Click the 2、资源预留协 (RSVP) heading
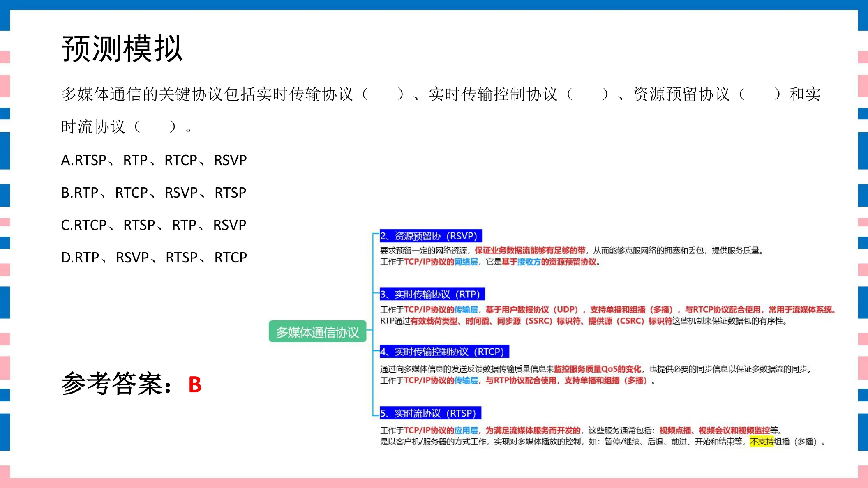This screenshot has width=868, height=488. (431, 236)
